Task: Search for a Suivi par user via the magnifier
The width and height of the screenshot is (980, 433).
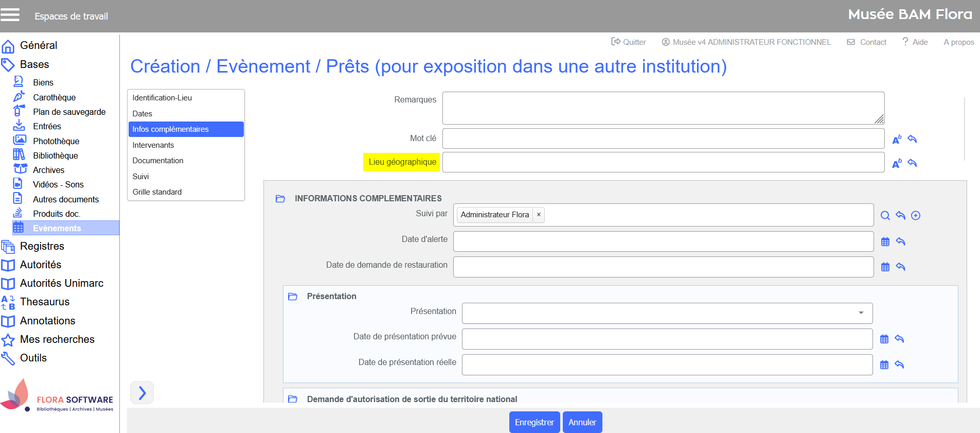Action: pos(885,216)
